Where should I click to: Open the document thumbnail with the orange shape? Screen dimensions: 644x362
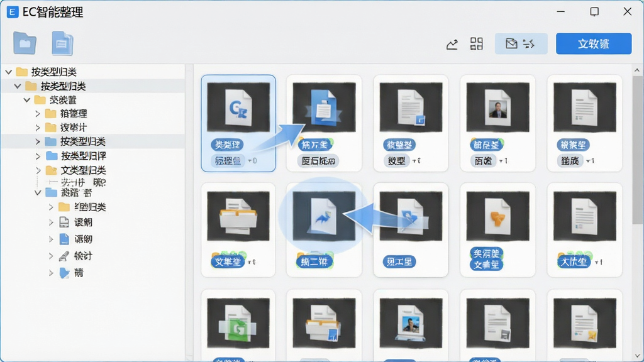(498, 216)
